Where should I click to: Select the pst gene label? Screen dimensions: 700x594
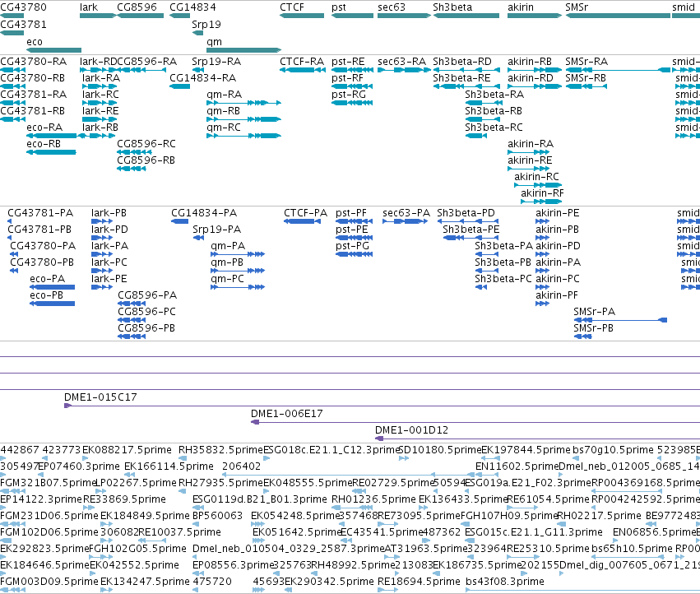(x=338, y=7)
